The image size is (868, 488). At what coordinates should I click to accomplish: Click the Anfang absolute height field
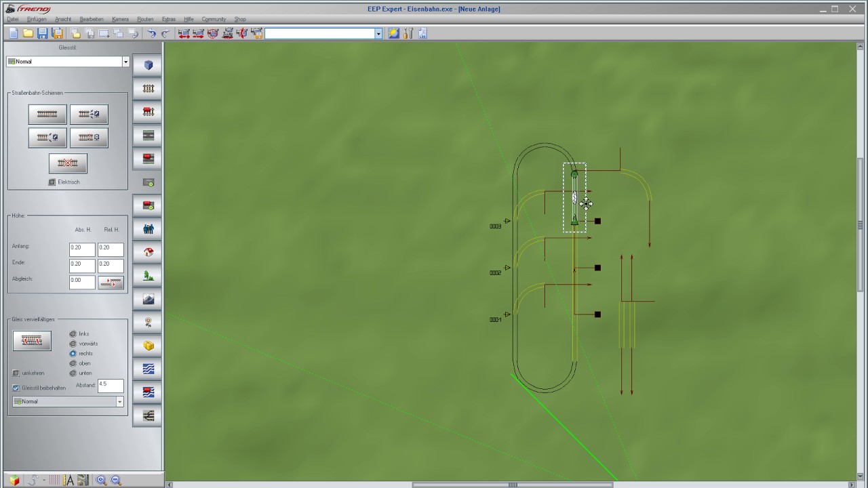(82, 249)
